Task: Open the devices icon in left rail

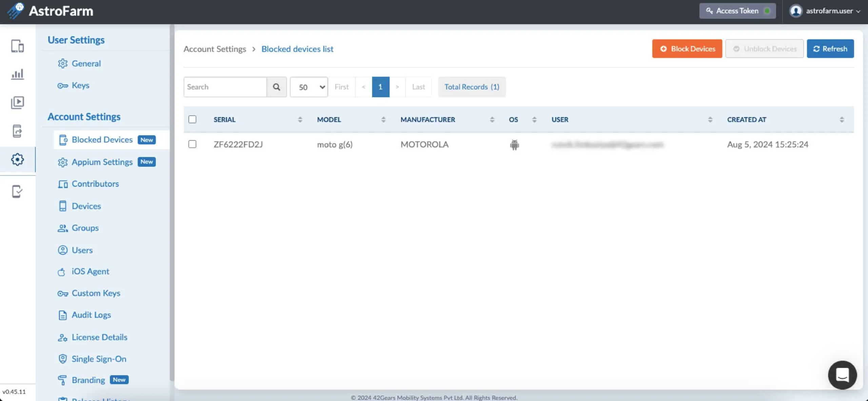Action: tap(17, 46)
